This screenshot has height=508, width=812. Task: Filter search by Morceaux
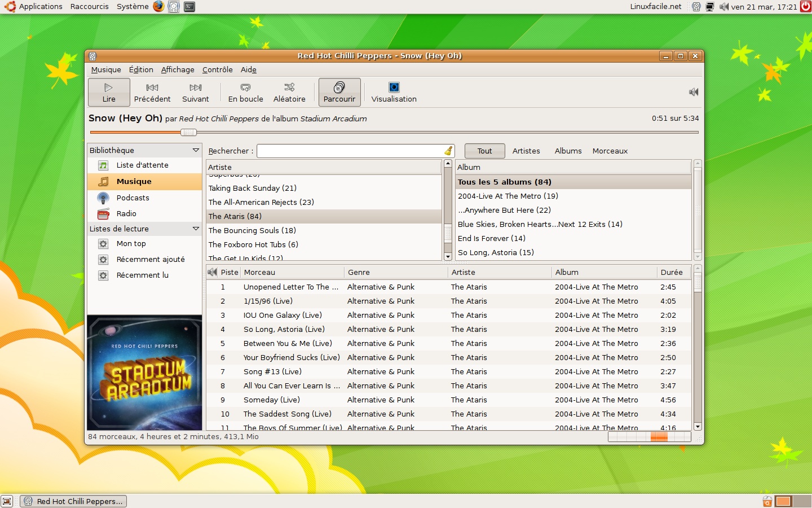click(x=610, y=151)
